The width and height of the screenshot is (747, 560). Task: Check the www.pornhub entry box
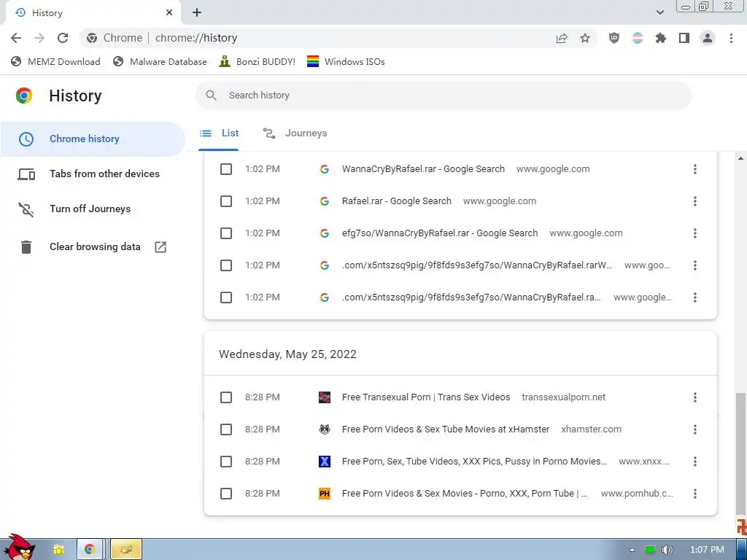pos(226,494)
